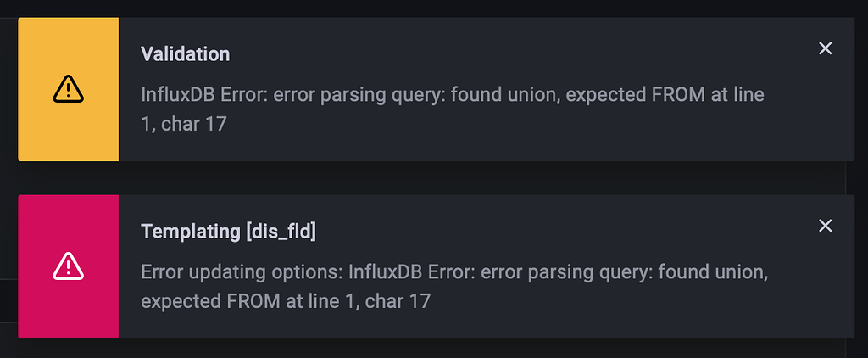Dismiss the Validation alert with its X
Viewport: 868px width, 358px height.
pos(825,48)
